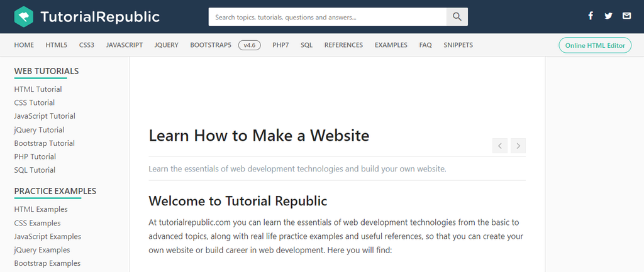Open the SNIPPETS nav item
The height and width of the screenshot is (272, 644).
(x=458, y=45)
